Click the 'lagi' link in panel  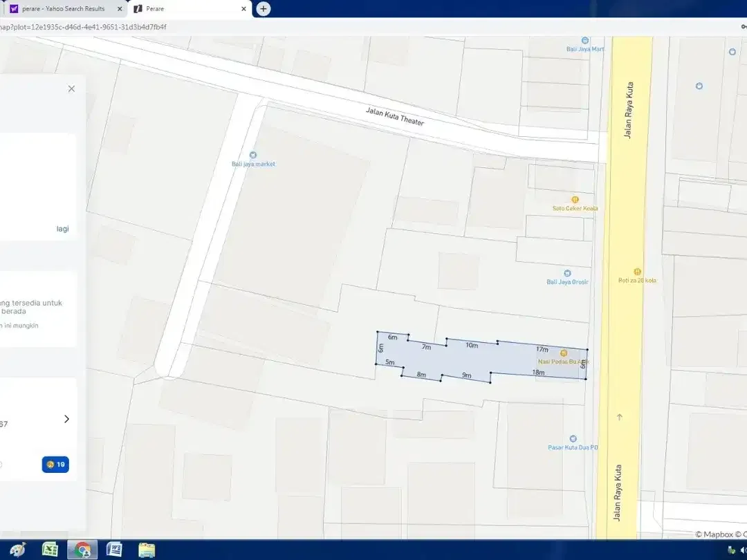pyautogui.click(x=62, y=229)
